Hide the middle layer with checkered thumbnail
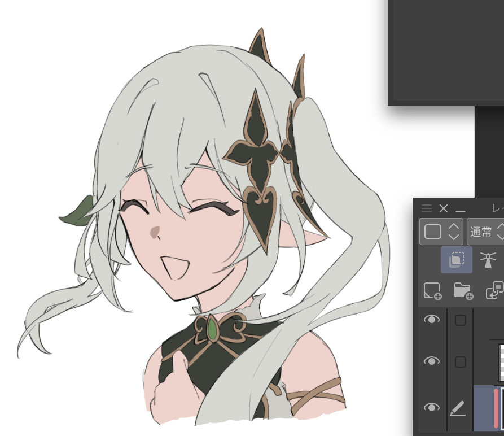Image resolution: width=504 pixels, height=436 pixels. tap(432, 361)
